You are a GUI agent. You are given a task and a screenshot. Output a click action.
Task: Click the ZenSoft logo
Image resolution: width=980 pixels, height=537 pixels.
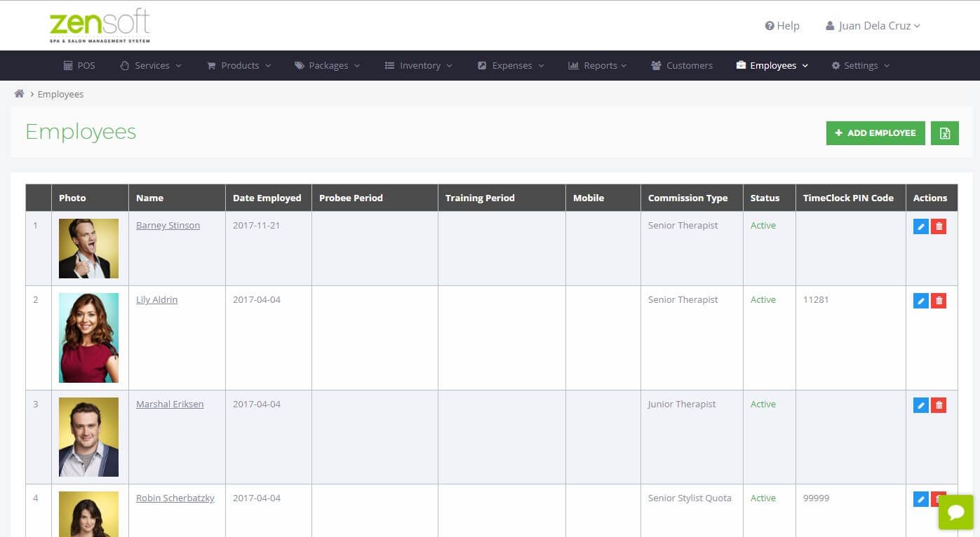[x=100, y=27]
